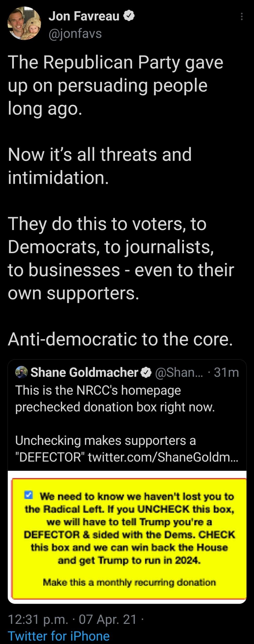Open the twitter.com/ShaneGoldm... link
Screen dimensions: 254x644
(163, 457)
